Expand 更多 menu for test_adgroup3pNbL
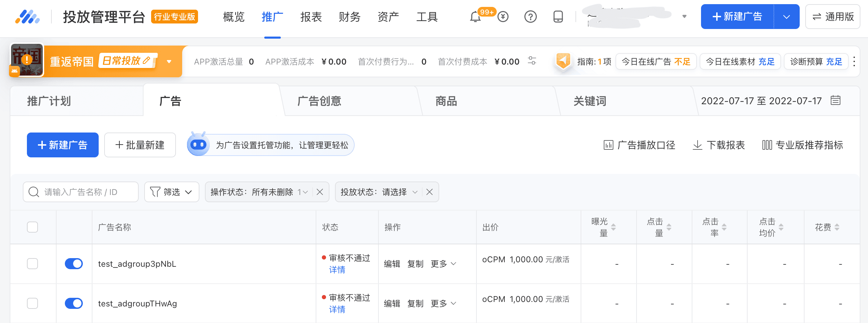The width and height of the screenshot is (868, 323). click(x=443, y=264)
